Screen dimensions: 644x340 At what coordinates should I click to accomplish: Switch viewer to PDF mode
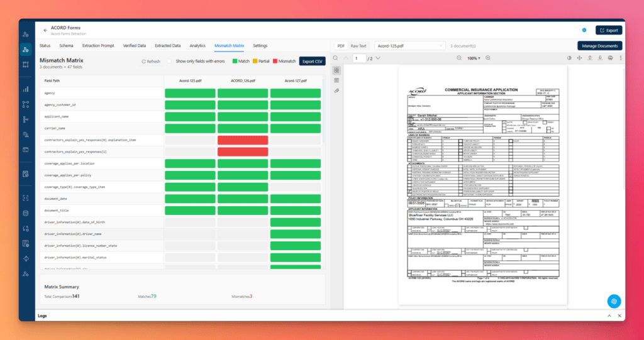341,46
